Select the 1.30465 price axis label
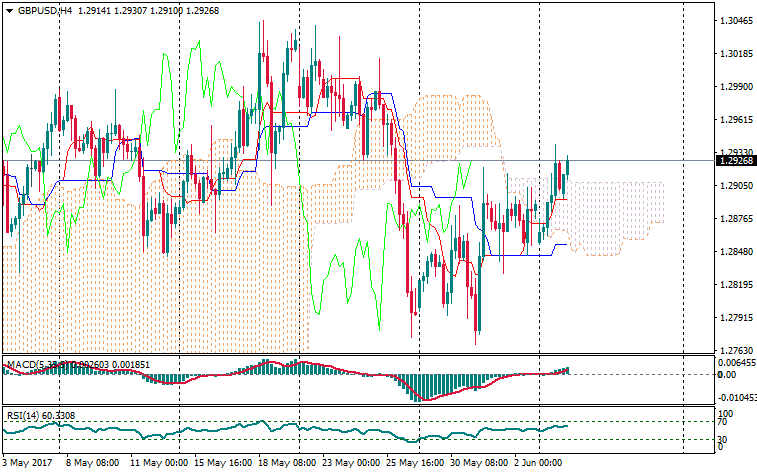Screen dimensions: 757x474 point(735,20)
